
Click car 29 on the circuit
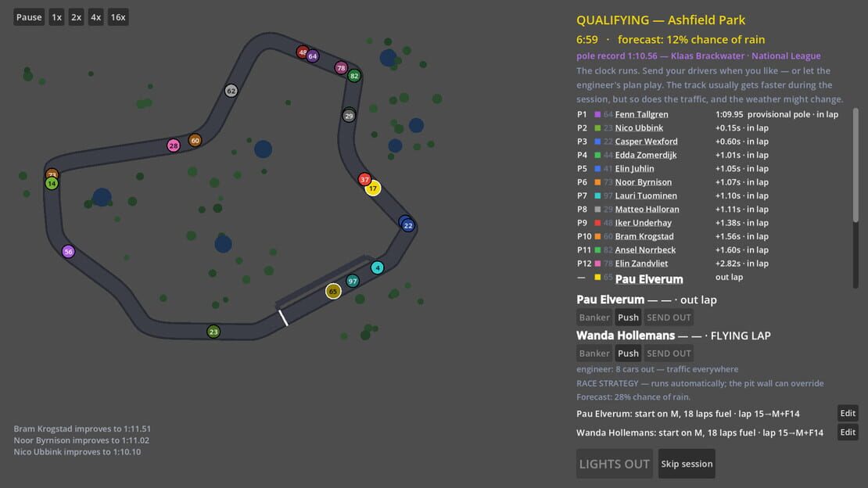[x=349, y=116]
